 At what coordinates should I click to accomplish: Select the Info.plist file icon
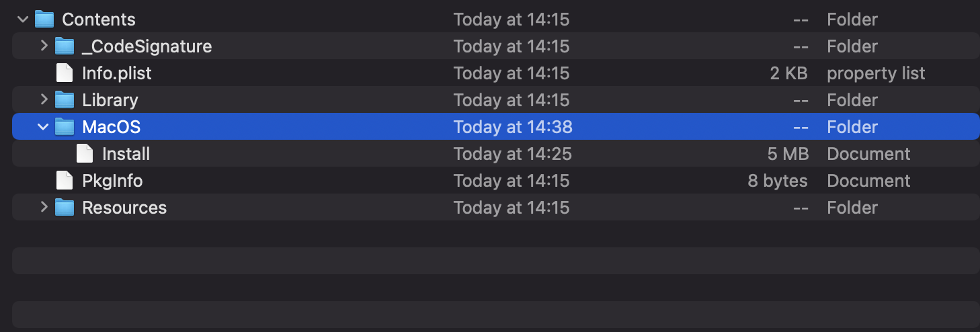65,73
